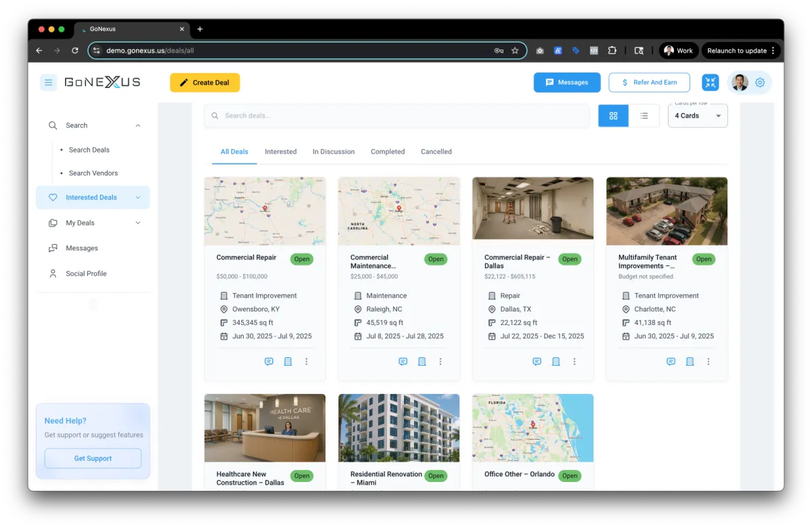Open the Cards per row dropdown

click(x=698, y=116)
